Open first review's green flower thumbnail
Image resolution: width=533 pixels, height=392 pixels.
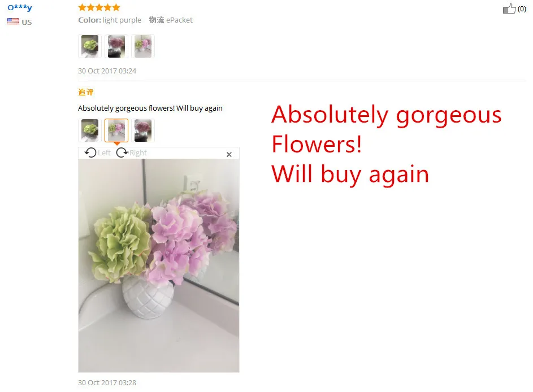tap(90, 46)
